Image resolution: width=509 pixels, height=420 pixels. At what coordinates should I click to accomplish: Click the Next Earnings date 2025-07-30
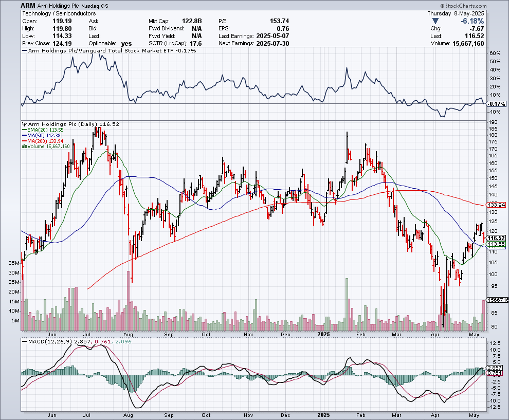click(272, 44)
